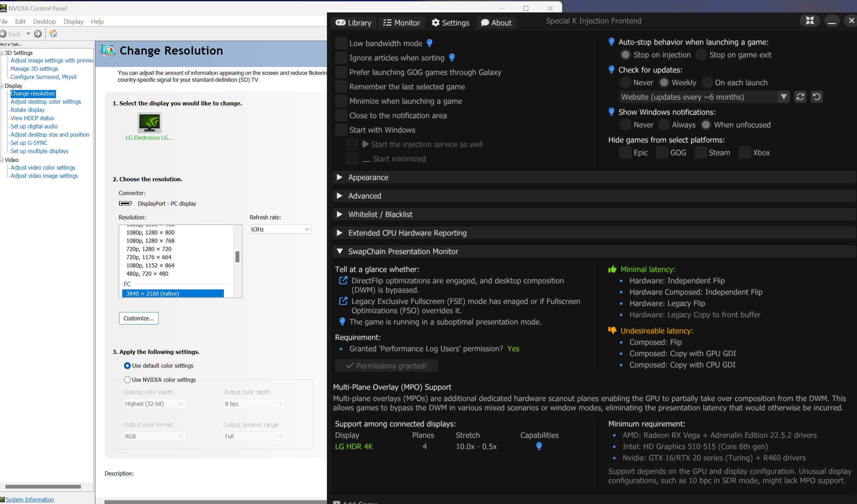The image size is (857, 504).
Task: Click the DirectFlip external link icon
Action: (343, 280)
